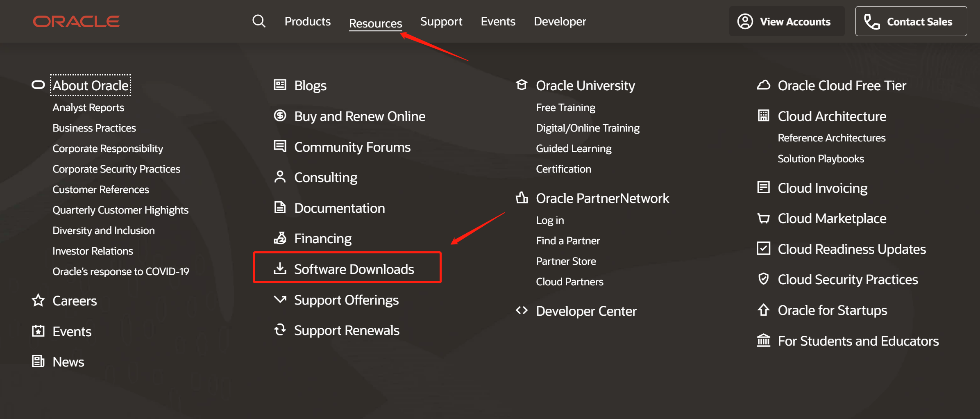
Task: Open Customer References link
Action: tap(101, 189)
